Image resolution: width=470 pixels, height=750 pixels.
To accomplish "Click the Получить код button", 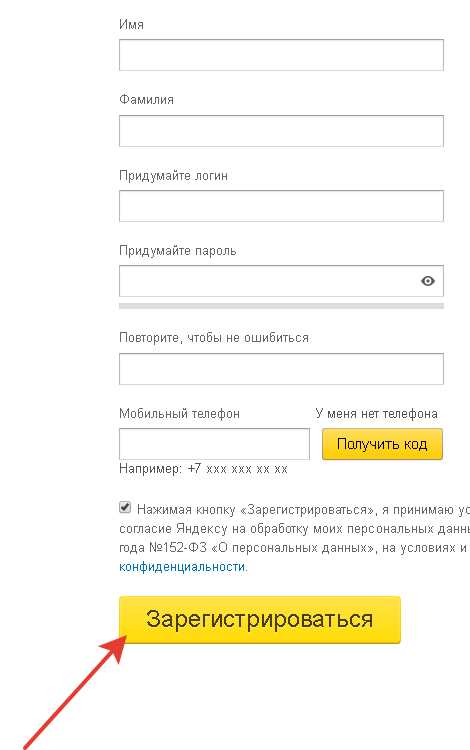I will point(382,444).
